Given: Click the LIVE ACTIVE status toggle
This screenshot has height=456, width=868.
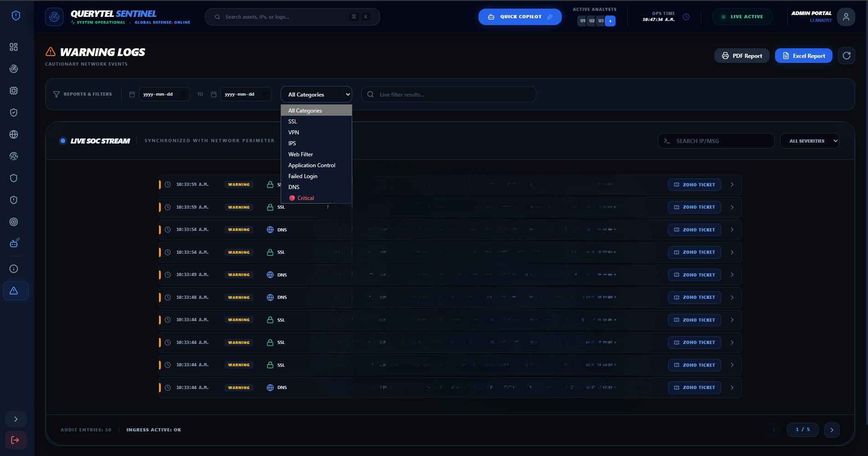Looking at the screenshot, I should tap(741, 16).
